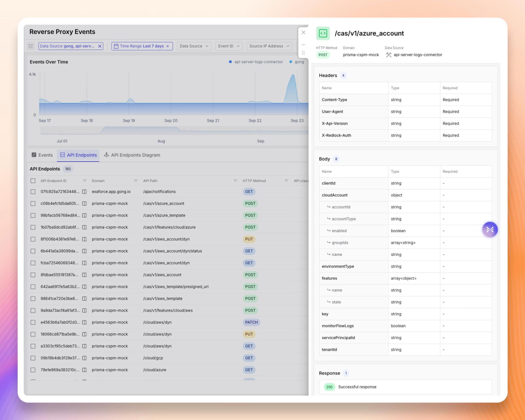Open endpoint 8f1006b4361e97e6 ID link
The image size is (525, 420).
pos(60,239)
